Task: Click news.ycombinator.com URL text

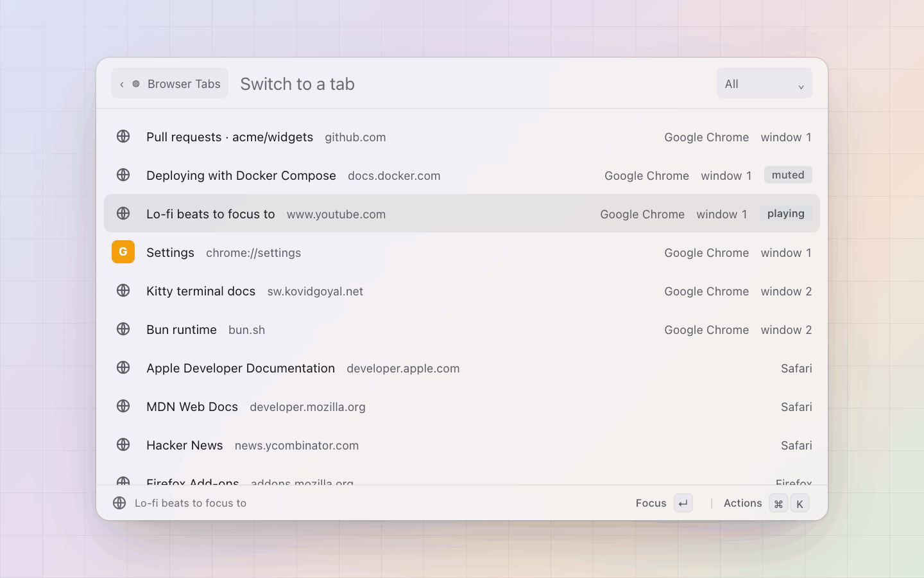Action: [x=296, y=446]
